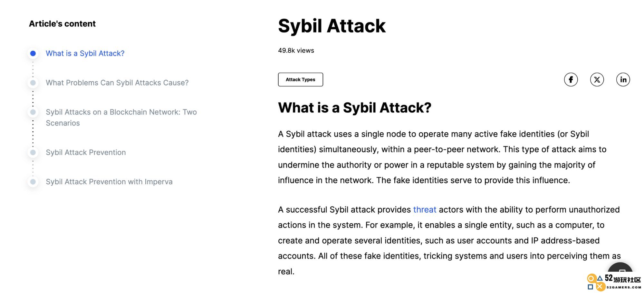644x293 pixels.
Task: Select bullet beside Sybil Attack Prevention with Imperva
Action: [33, 182]
